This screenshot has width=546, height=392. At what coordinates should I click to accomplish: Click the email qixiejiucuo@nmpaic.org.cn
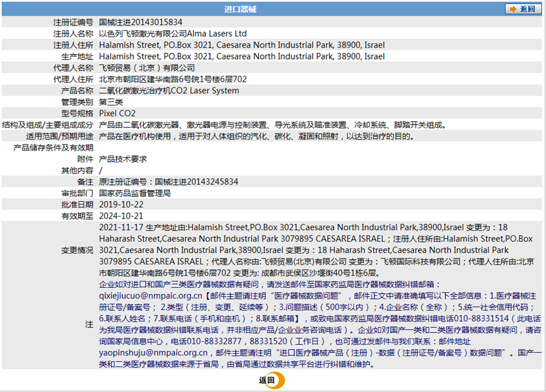[x=150, y=296]
